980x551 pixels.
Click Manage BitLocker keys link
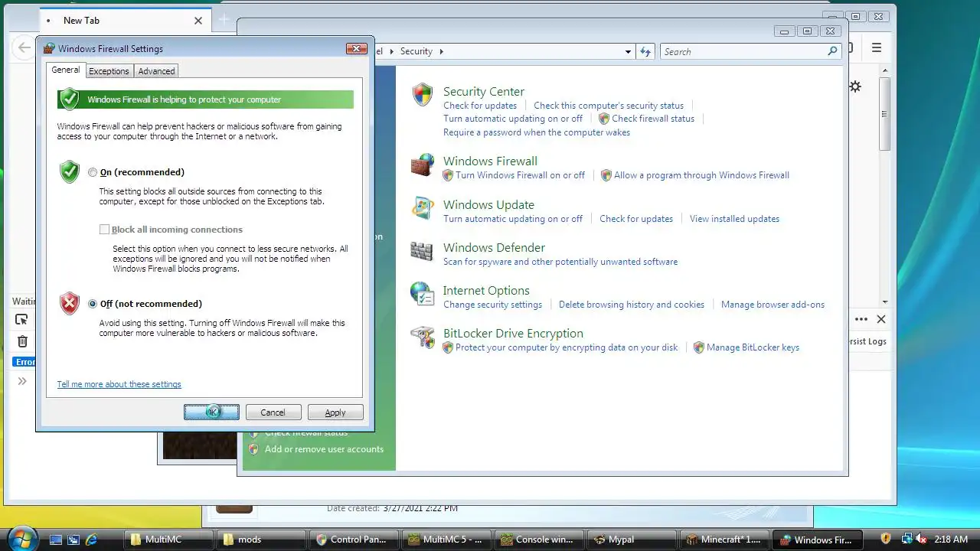753,347
